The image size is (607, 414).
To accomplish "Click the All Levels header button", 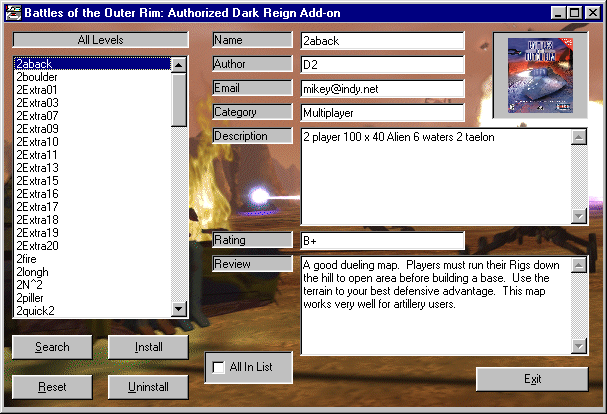I will coord(101,40).
